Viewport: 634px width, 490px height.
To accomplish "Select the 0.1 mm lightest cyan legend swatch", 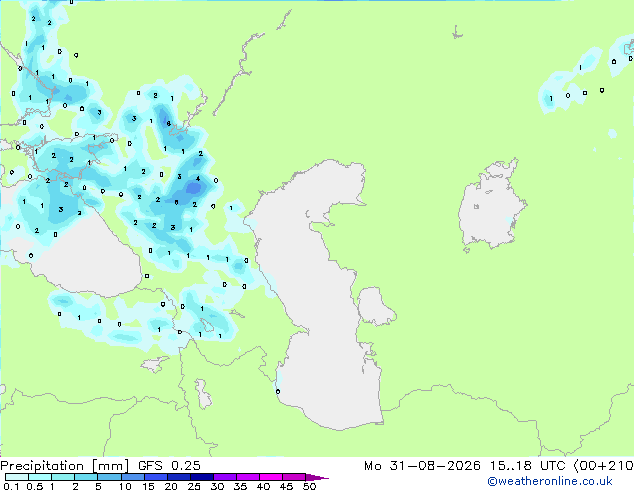I will coord(17,477).
